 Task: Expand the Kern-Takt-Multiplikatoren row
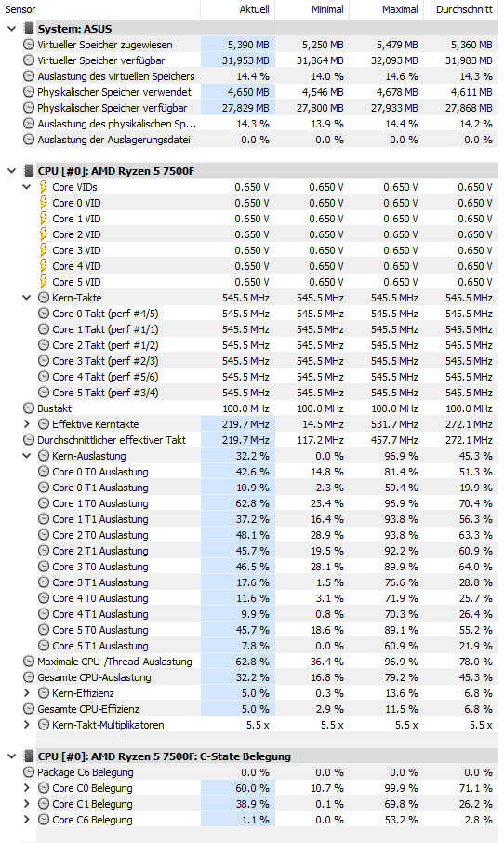point(27,725)
